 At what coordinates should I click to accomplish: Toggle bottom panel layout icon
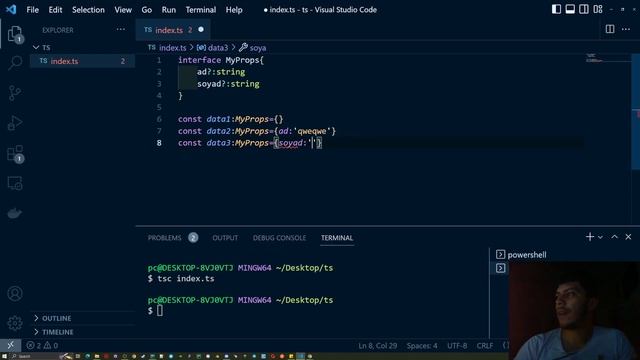point(570,9)
